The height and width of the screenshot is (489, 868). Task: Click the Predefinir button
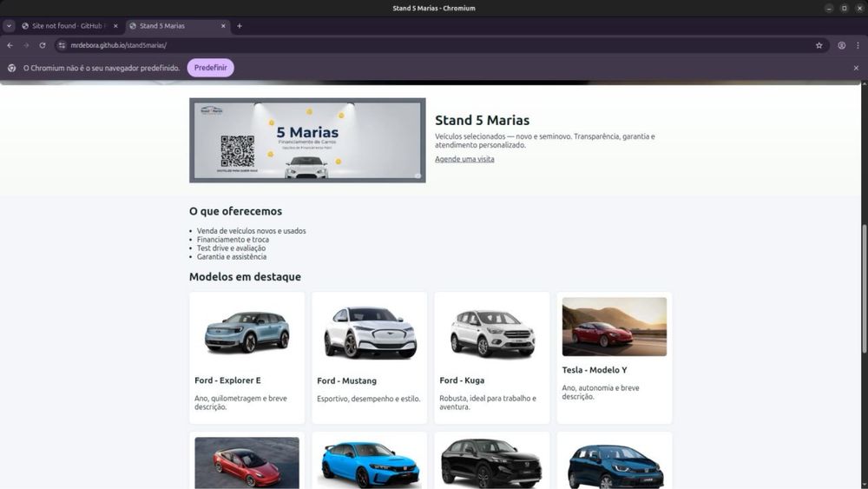[x=210, y=68]
